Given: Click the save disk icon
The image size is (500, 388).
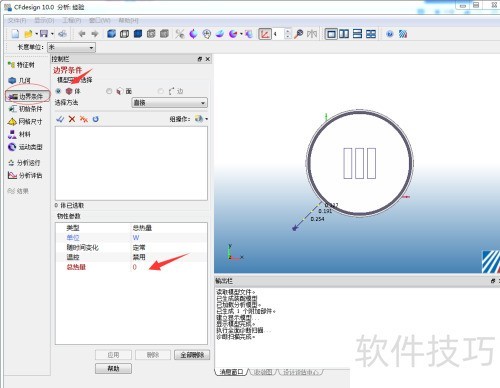Looking at the screenshot, I should [x=44, y=34].
